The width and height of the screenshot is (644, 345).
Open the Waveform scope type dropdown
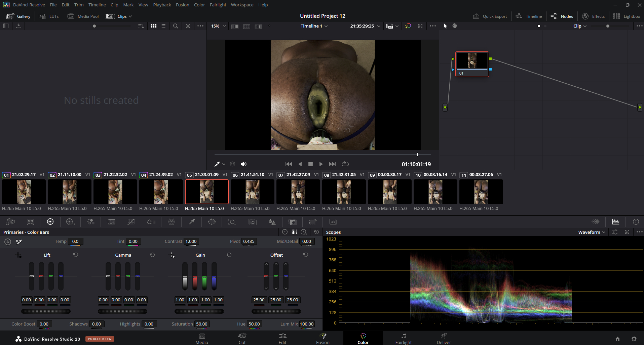point(592,232)
